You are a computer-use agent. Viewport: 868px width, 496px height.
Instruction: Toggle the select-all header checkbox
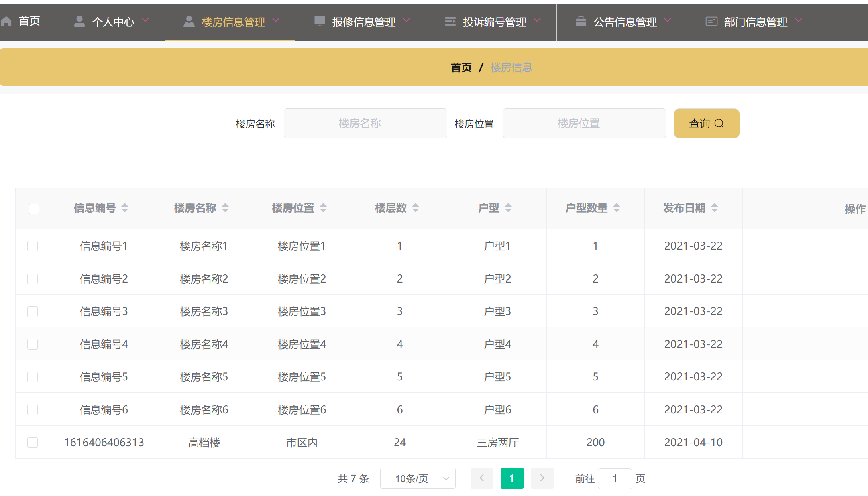[34, 209]
